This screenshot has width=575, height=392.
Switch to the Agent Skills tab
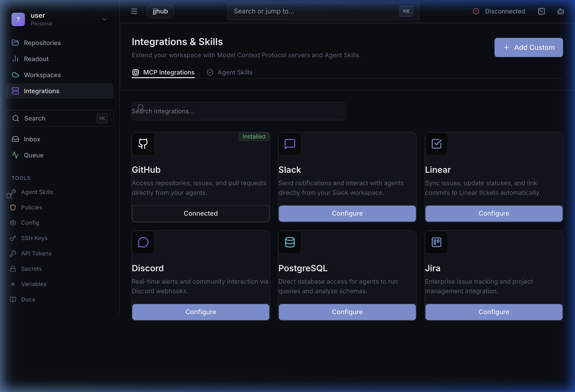coord(229,72)
